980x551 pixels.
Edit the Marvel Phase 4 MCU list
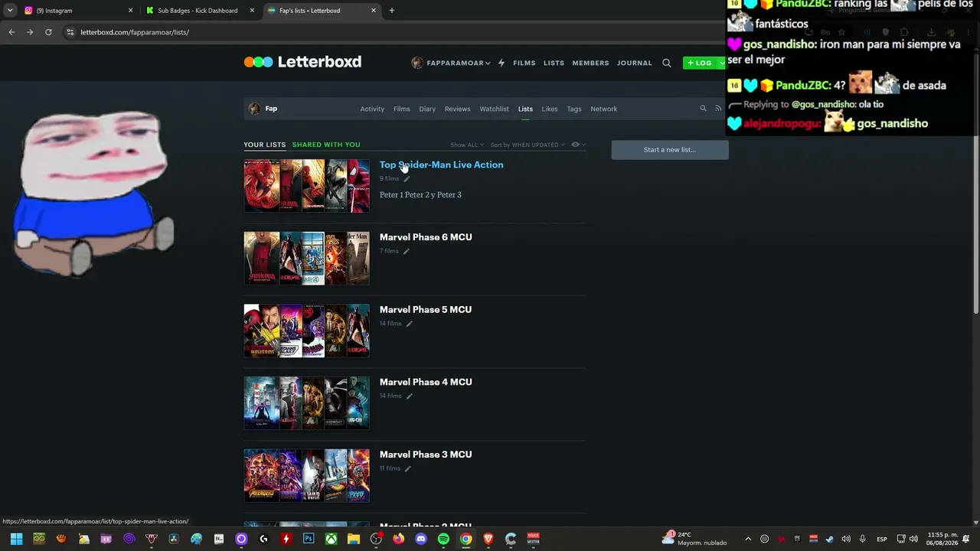coord(410,396)
